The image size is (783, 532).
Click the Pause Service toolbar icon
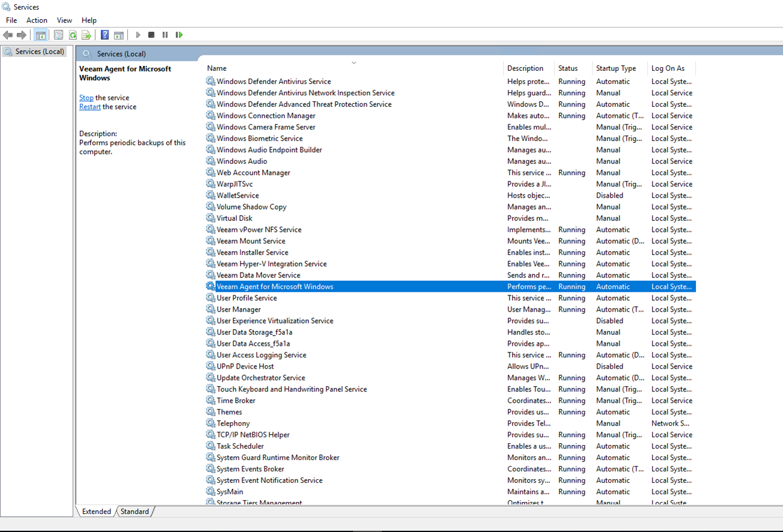pos(165,35)
